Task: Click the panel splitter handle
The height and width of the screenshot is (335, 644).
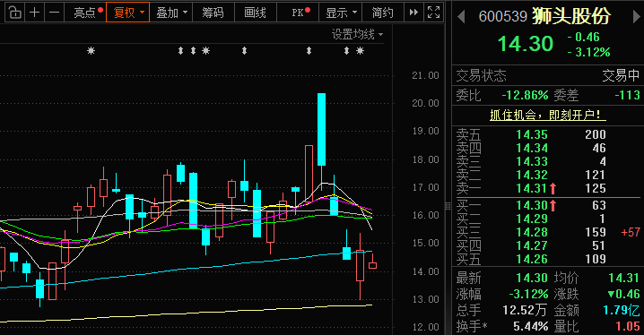Action: (x=448, y=205)
